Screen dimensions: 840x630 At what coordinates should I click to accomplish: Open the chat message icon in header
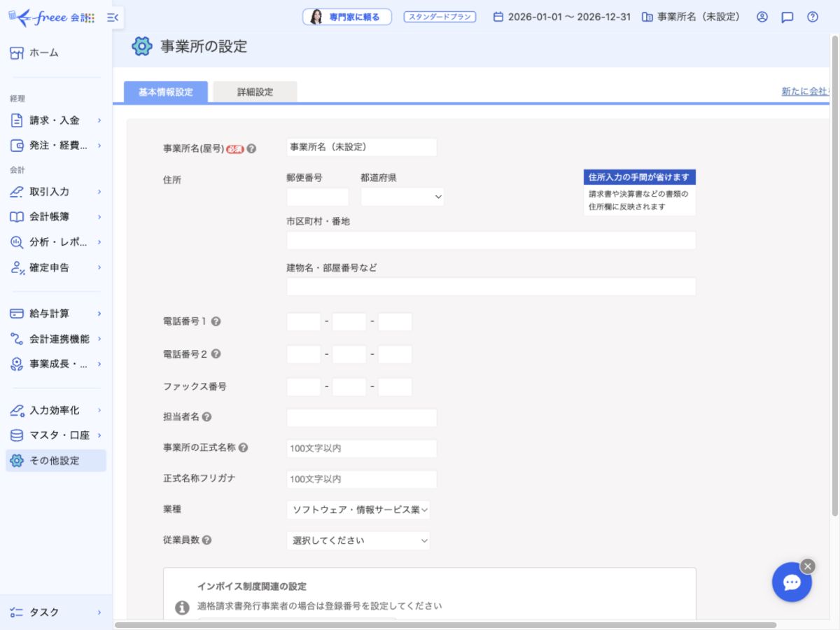(787, 17)
